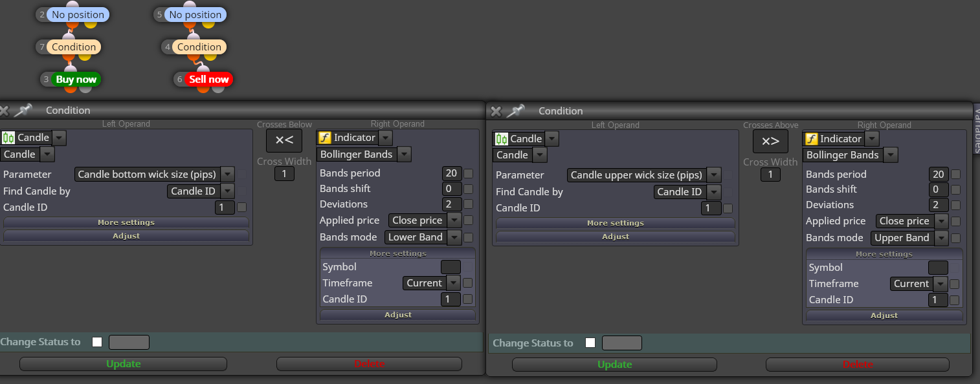Toggle Bands mode checkbox in left panel
Image resolution: width=980 pixels, height=384 pixels.
point(468,237)
